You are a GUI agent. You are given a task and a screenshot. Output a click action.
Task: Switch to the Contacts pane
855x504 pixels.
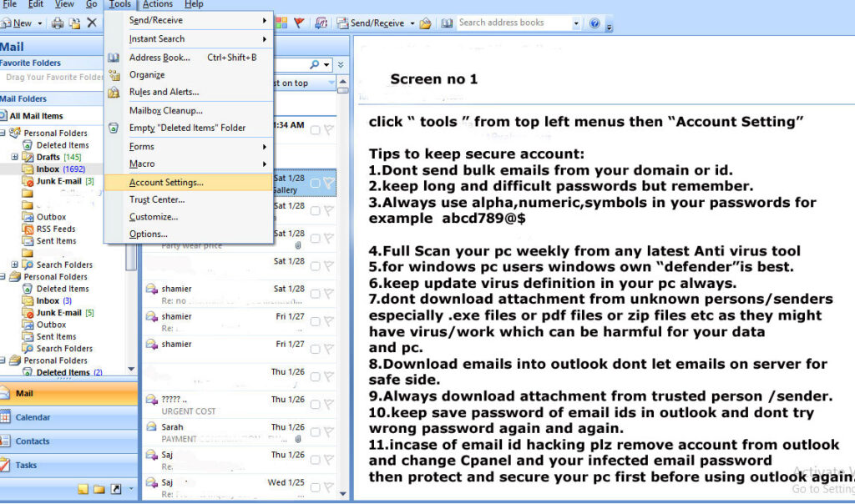pyautogui.click(x=33, y=441)
